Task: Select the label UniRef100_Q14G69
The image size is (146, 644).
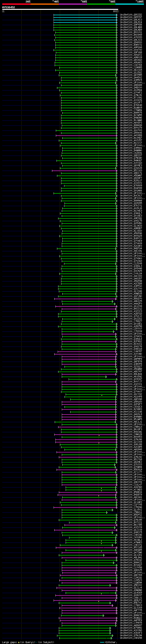Action: (131, 593)
